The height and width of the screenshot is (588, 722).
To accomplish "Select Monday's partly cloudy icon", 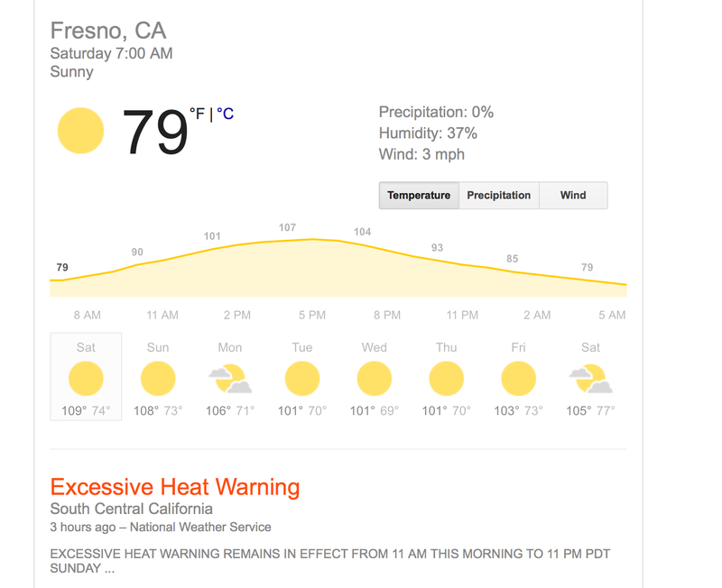I will tap(230, 379).
